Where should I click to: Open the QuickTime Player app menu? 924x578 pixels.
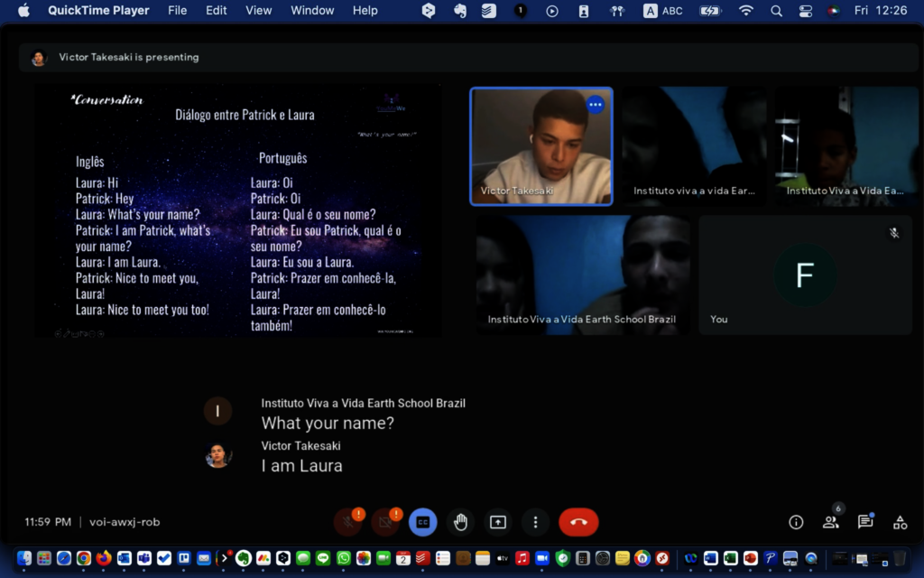coord(98,11)
